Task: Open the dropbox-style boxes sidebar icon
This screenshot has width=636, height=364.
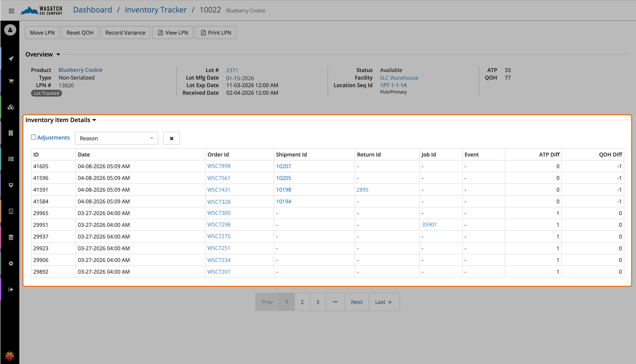Action: [11, 185]
